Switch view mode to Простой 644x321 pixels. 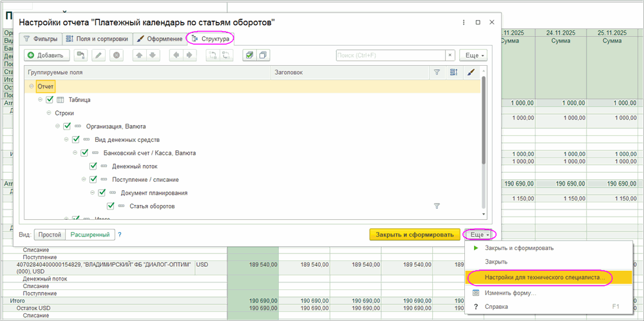pos(49,235)
